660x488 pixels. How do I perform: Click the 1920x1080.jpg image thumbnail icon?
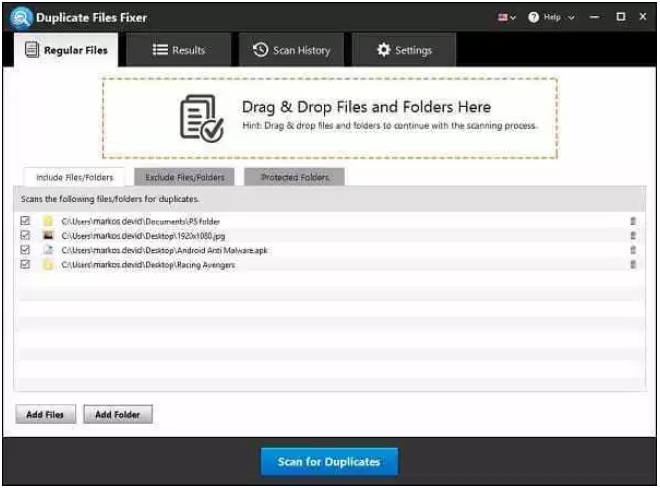[48, 235]
